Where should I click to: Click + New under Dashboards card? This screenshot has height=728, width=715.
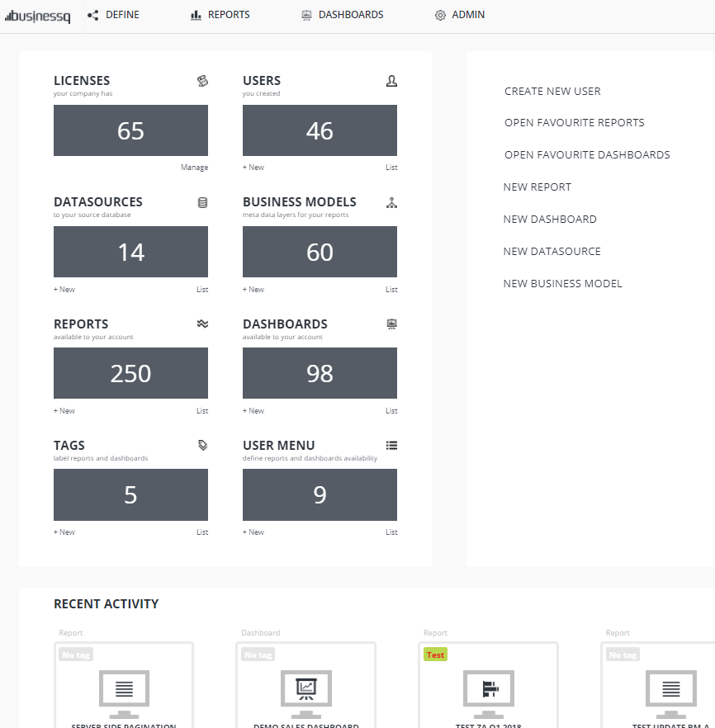(x=253, y=411)
